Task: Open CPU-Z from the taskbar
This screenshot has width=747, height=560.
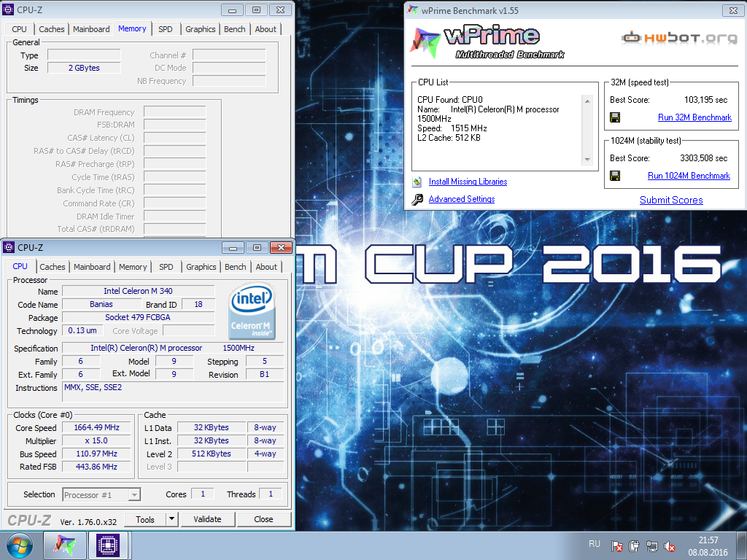Action: (x=108, y=545)
